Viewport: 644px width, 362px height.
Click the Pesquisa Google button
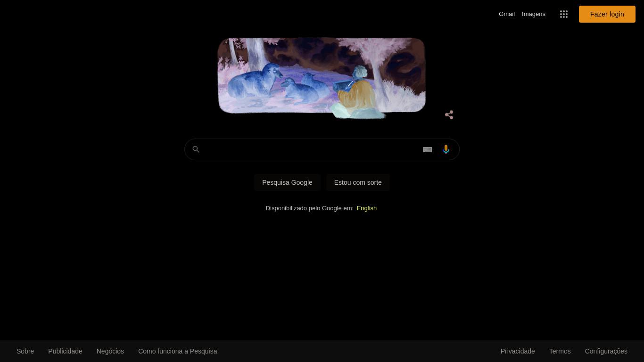[x=287, y=182]
